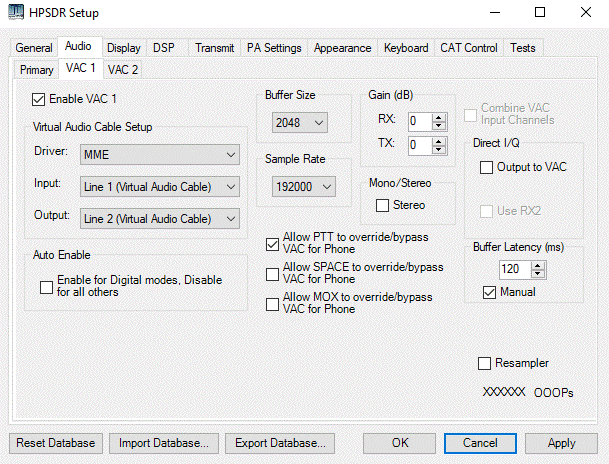The height and width of the screenshot is (464, 609).
Task: Toggle the Stereo checkbox
Action: [x=382, y=205]
